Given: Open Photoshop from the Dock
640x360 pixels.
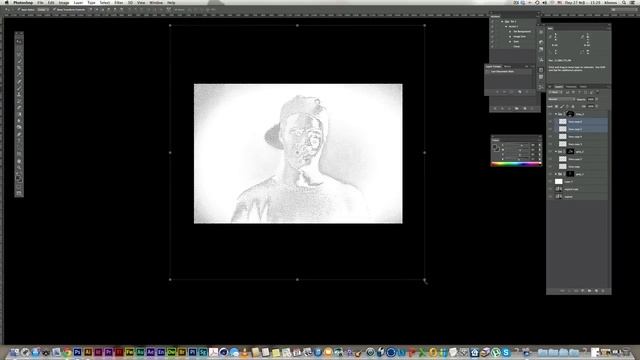Looking at the screenshot, I should click(77, 352).
